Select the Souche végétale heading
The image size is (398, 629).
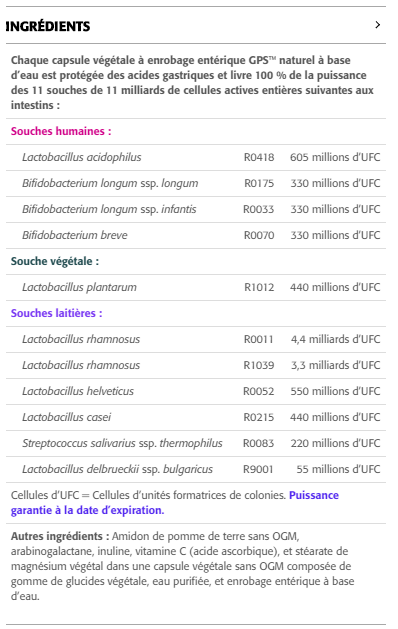[x=55, y=261]
